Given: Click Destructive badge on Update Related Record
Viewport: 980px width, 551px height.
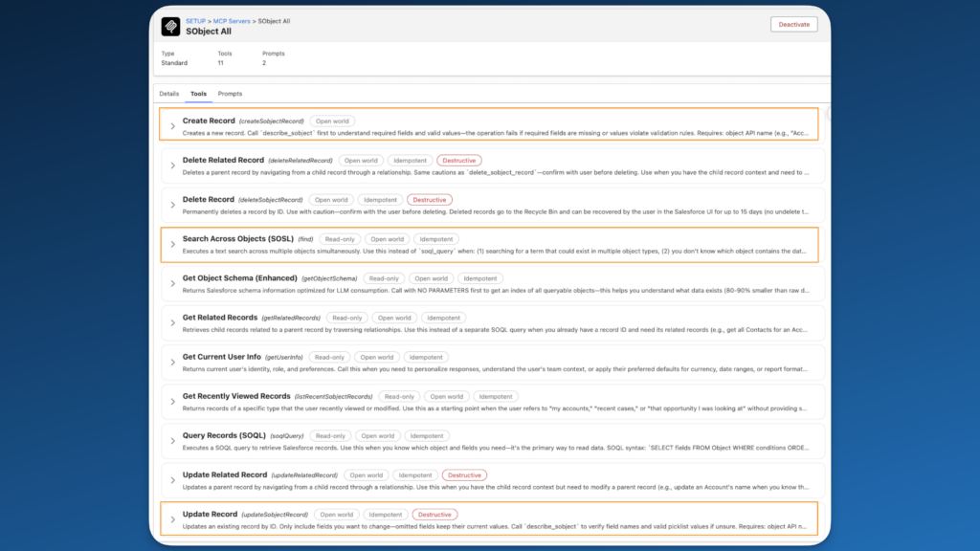Looking at the screenshot, I should 464,475.
